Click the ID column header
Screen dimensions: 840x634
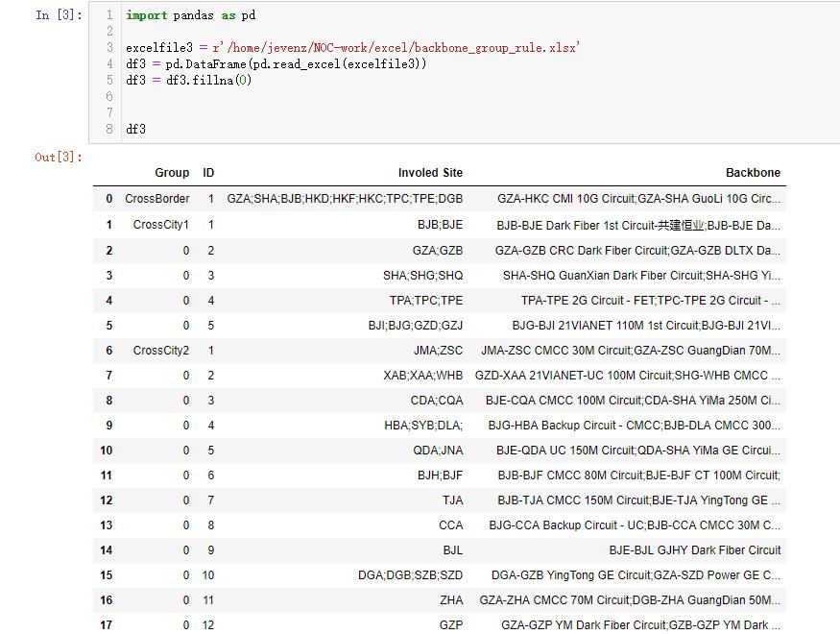[x=208, y=173]
